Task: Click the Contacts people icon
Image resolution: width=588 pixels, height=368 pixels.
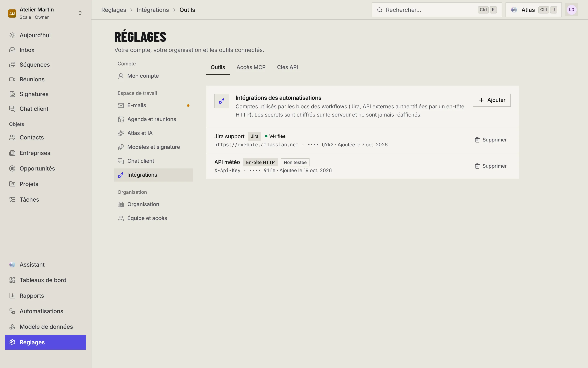Action: 12,138
